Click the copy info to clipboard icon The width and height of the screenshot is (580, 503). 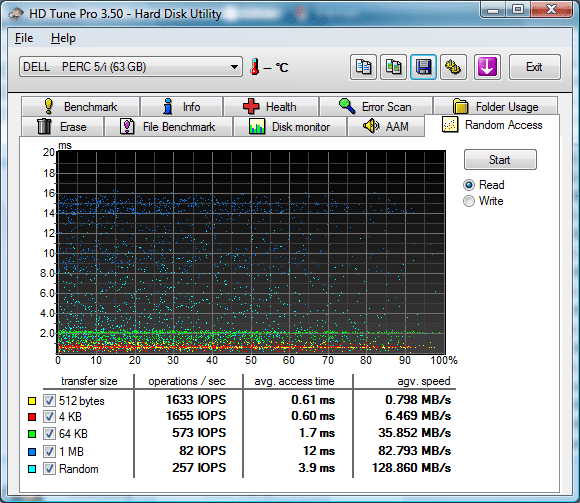coord(363,67)
